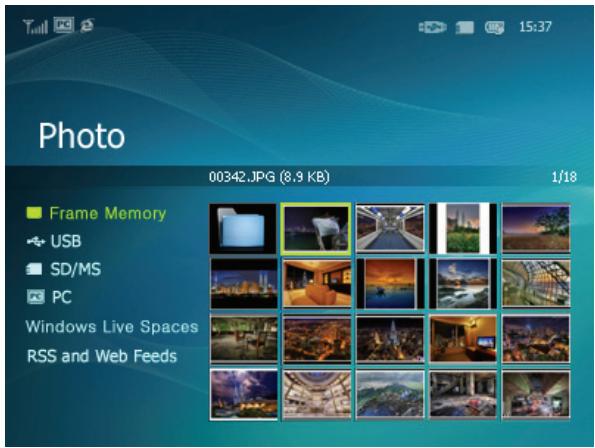Open the orange living room interior thumbnail
The height and width of the screenshot is (448, 595).
[316, 283]
